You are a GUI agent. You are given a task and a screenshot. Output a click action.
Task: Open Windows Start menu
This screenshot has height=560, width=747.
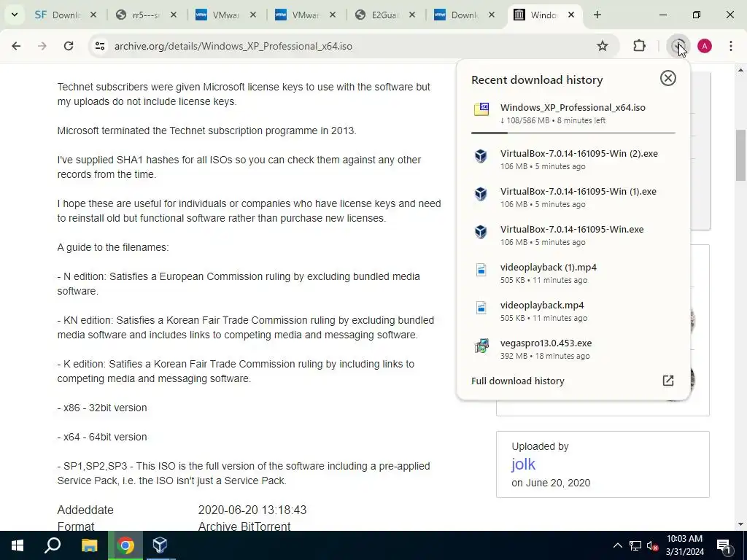click(18, 545)
